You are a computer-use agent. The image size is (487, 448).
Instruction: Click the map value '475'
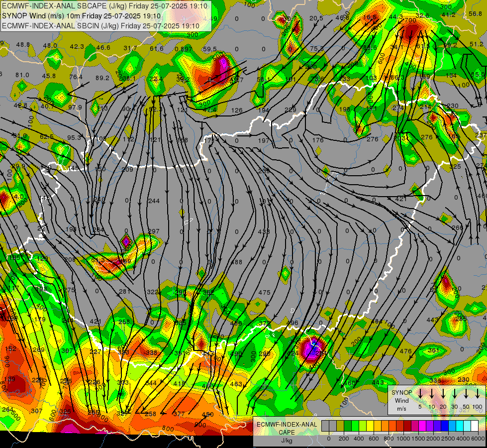pyautogui.click(x=264, y=293)
